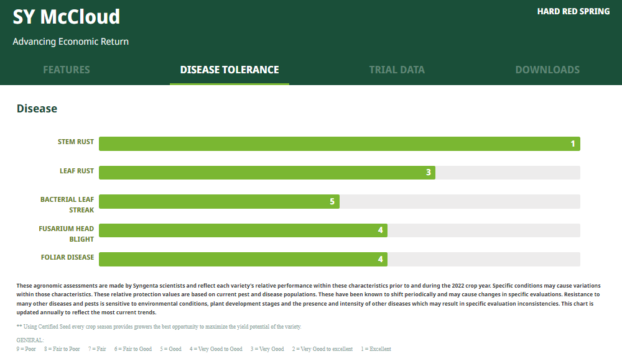Click the FOLIAR DISEASE label

[67, 257]
